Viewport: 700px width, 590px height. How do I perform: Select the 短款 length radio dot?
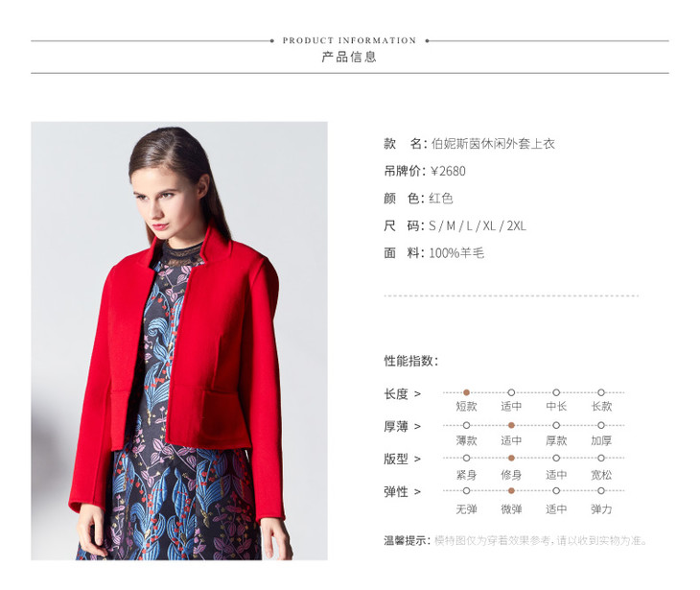tap(466, 392)
